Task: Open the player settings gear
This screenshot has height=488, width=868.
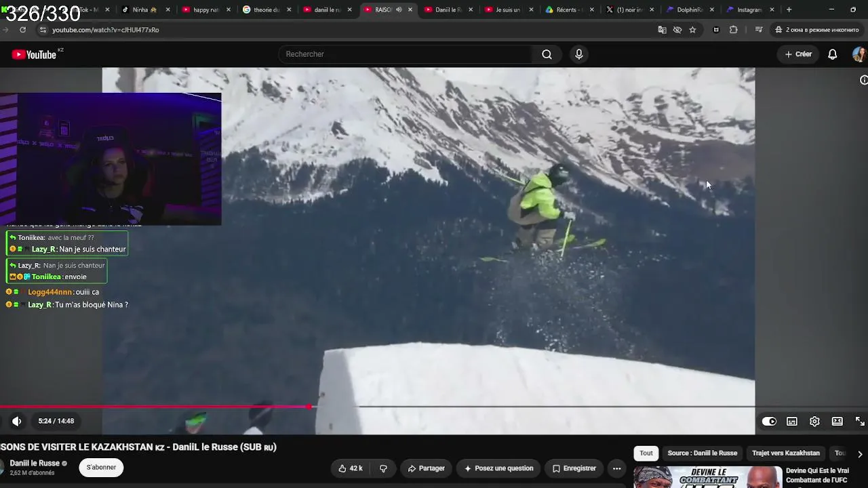Action: click(814, 421)
